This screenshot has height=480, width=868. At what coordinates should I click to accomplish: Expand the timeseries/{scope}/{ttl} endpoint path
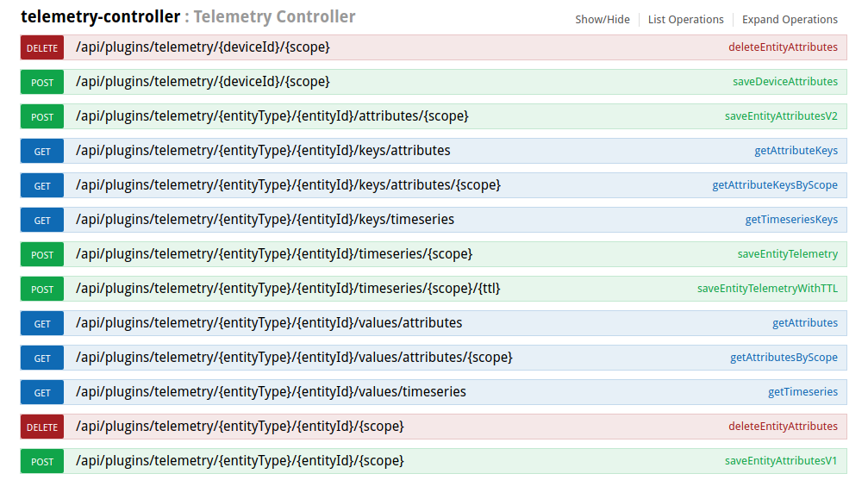(288, 289)
